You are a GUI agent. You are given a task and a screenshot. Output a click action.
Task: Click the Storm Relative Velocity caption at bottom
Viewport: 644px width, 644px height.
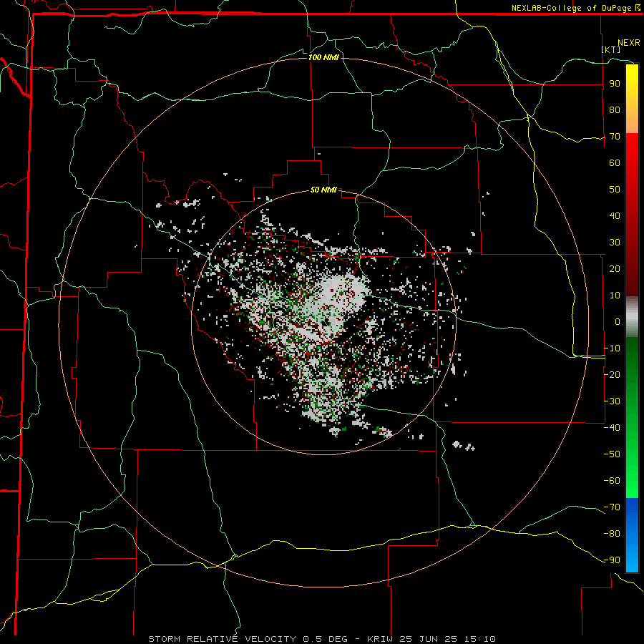point(322,639)
